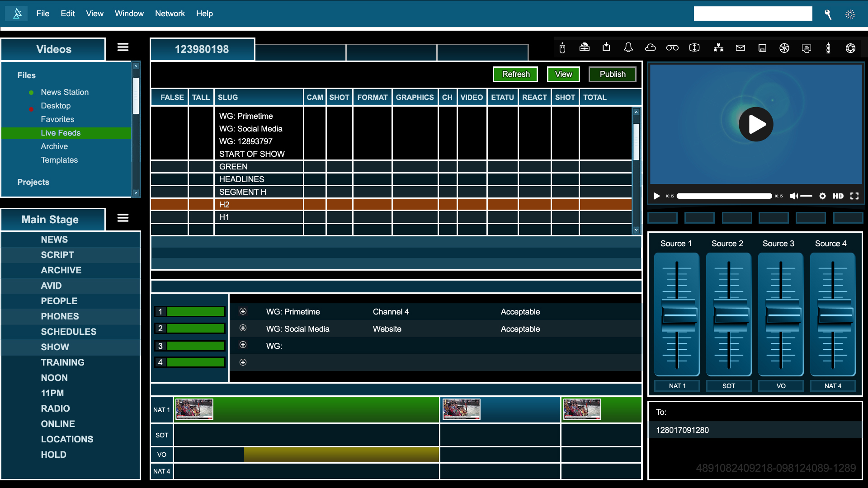Open the Network menu
Screen dimensions: 868x488
click(170, 14)
